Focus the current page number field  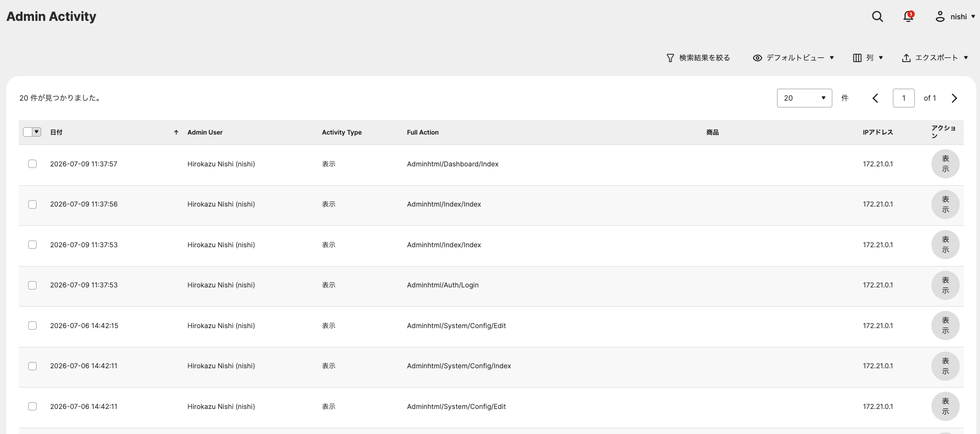point(903,98)
